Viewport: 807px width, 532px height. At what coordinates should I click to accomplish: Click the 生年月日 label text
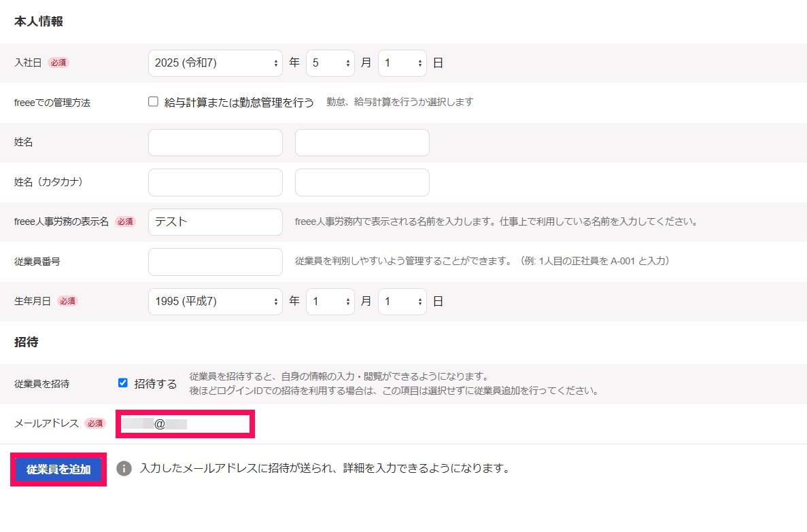pos(33,302)
